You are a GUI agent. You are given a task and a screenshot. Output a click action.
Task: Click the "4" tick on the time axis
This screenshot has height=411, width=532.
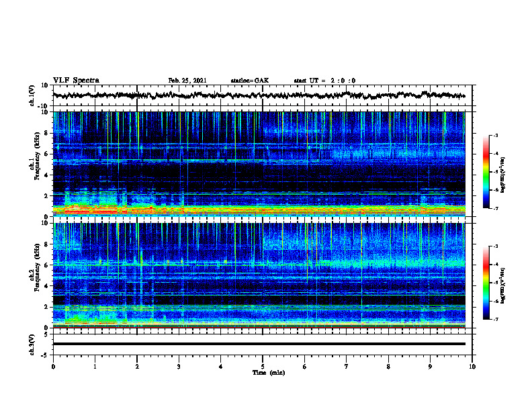coord(221,367)
